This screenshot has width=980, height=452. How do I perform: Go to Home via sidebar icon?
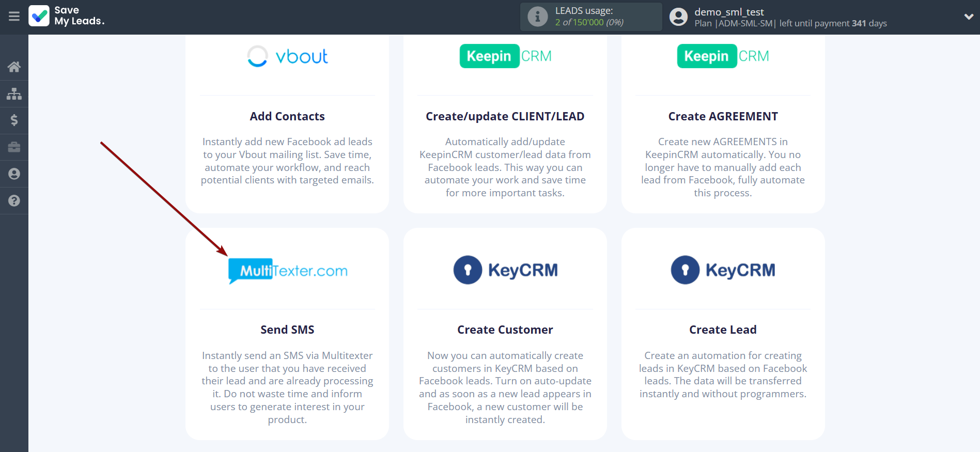[x=14, y=67]
